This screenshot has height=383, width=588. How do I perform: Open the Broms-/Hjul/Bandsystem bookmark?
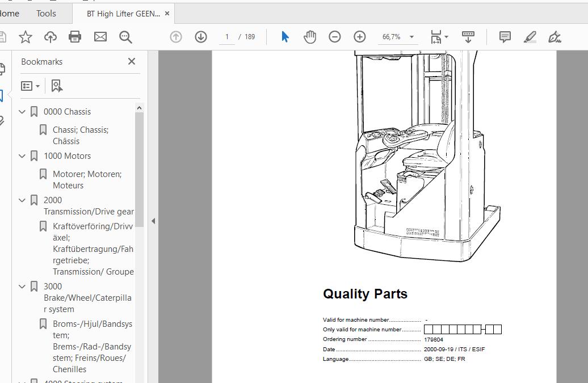93,346
